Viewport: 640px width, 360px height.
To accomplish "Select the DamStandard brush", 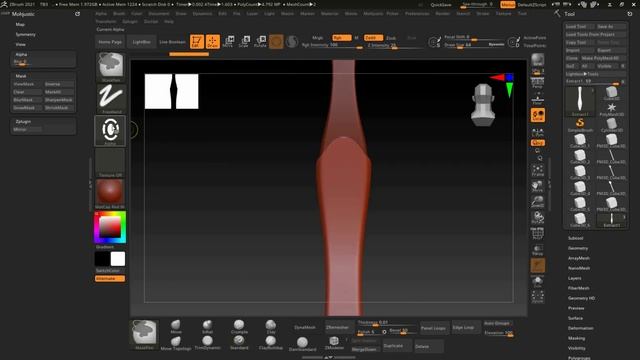I will coord(302,344).
